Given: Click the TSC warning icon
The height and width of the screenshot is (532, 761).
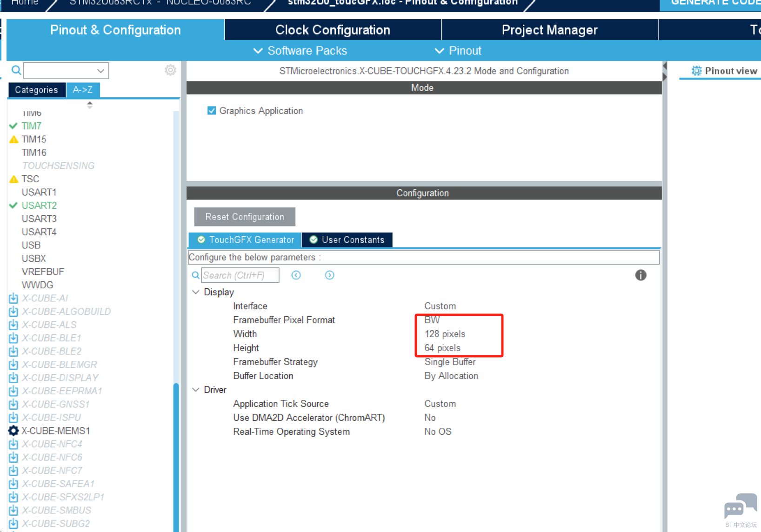Looking at the screenshot, I should click(14, 179).
